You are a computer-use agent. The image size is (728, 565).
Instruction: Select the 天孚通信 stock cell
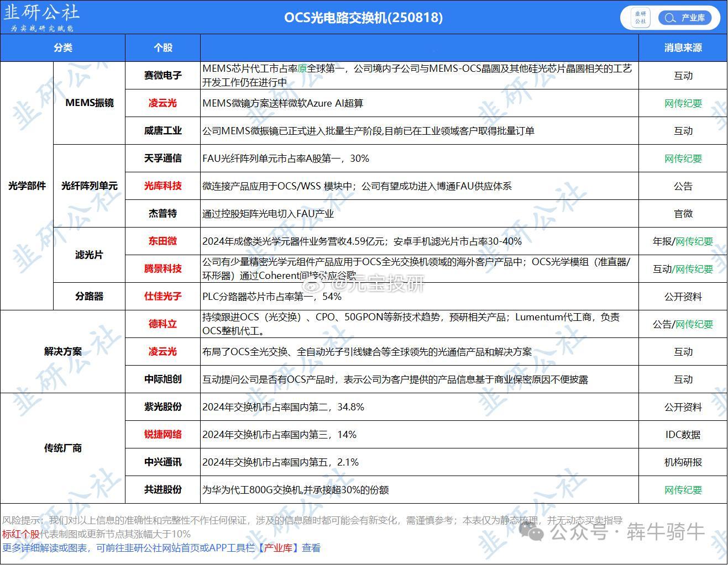[163, 158]
